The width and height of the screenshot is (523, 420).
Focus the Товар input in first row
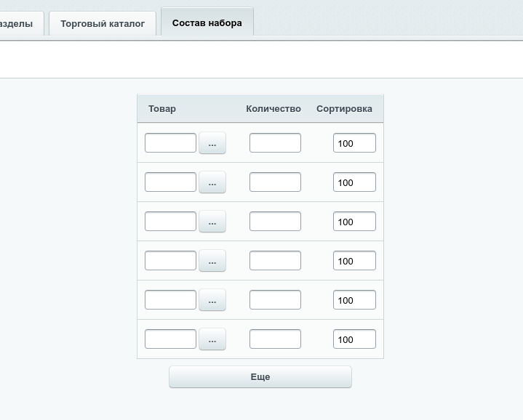pyautogui.click(x=170, y=143)
